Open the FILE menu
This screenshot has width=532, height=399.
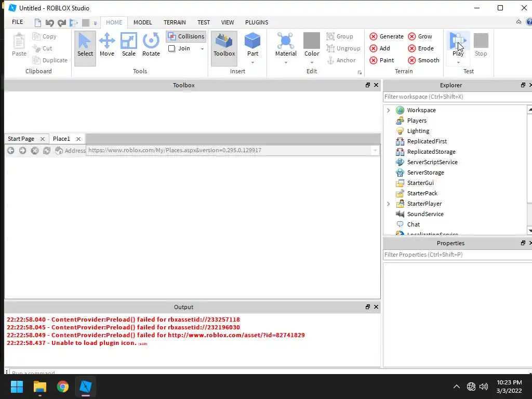(x=17, y=22)
